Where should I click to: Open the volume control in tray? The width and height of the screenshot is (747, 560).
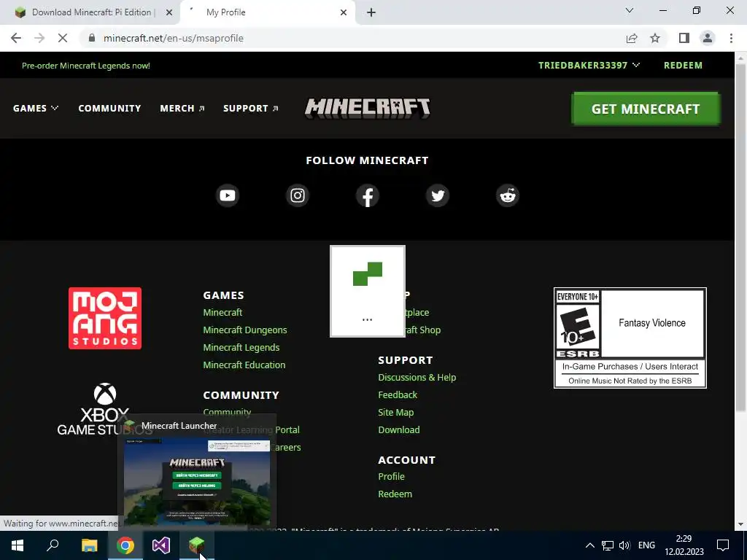[624, 545]
